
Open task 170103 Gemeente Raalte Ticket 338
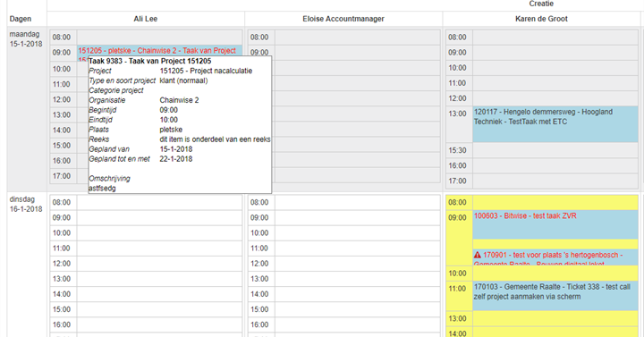pyautogui.click(x=555, y=296)
